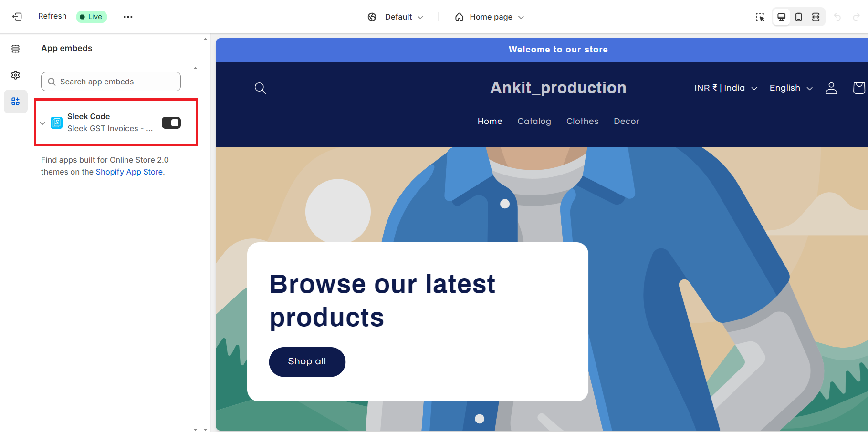Expand the Sleek Code embed settings
The height and width of the screenshot is (432, 868).
[x=42, y=123]
